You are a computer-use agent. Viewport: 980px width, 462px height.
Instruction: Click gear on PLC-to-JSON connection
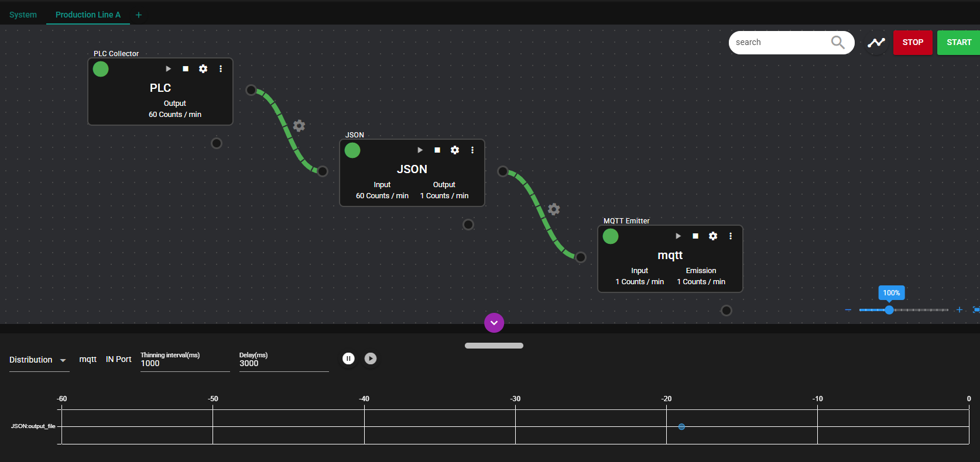(299, 126)
